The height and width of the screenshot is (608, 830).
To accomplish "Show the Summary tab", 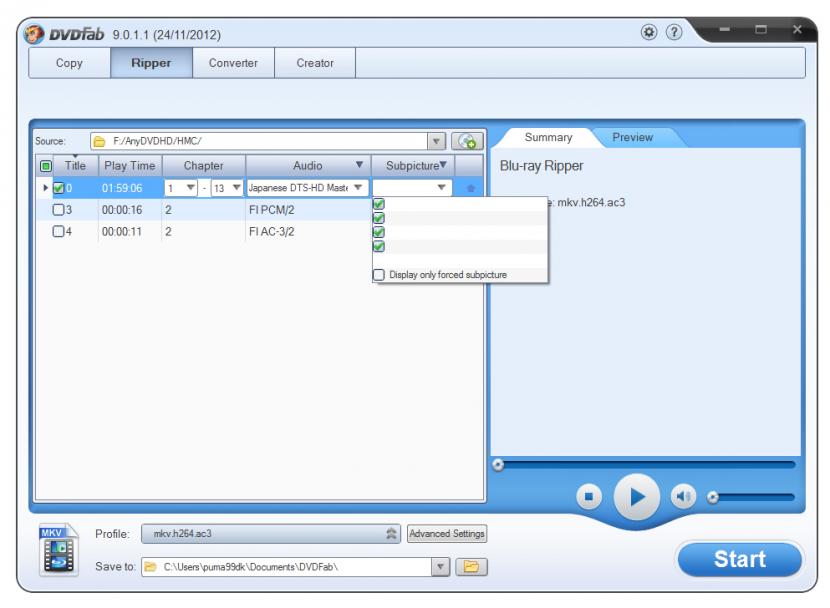I will click(548, 138).
